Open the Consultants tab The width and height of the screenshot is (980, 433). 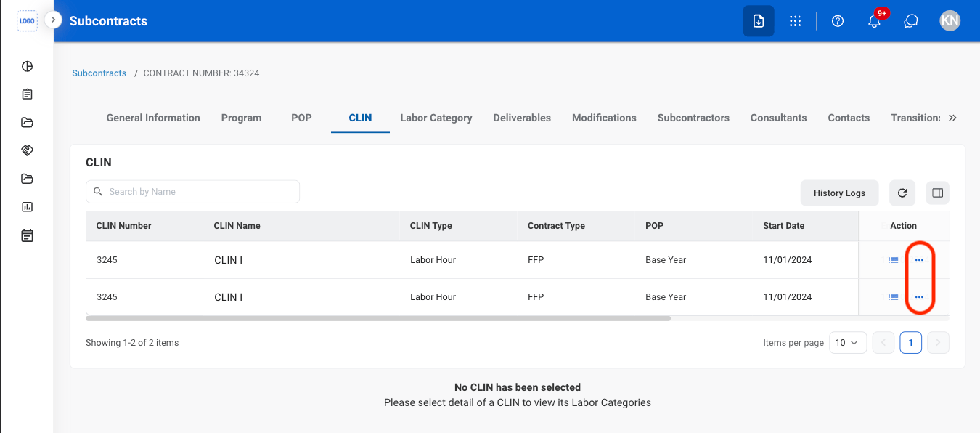[x=778, y=118]
